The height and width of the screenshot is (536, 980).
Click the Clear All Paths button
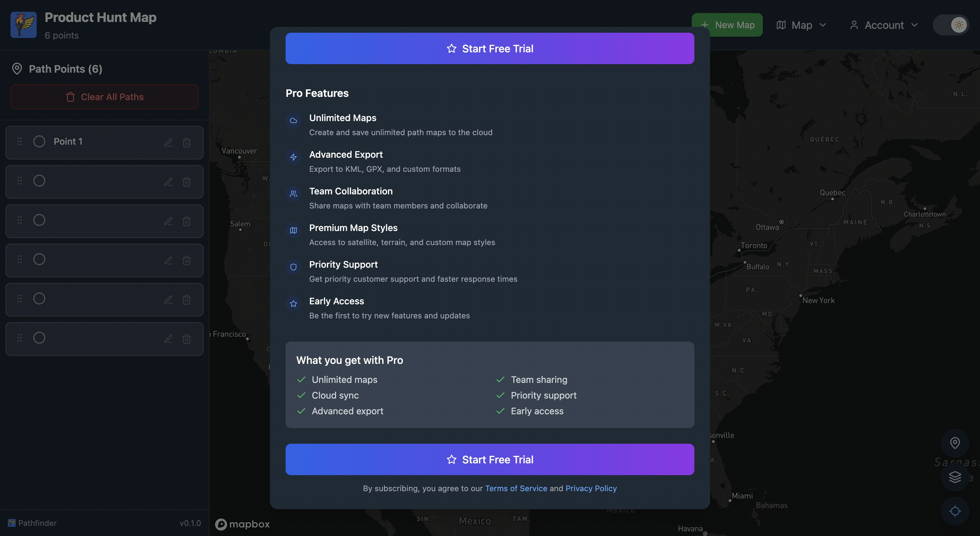point(104,97)
